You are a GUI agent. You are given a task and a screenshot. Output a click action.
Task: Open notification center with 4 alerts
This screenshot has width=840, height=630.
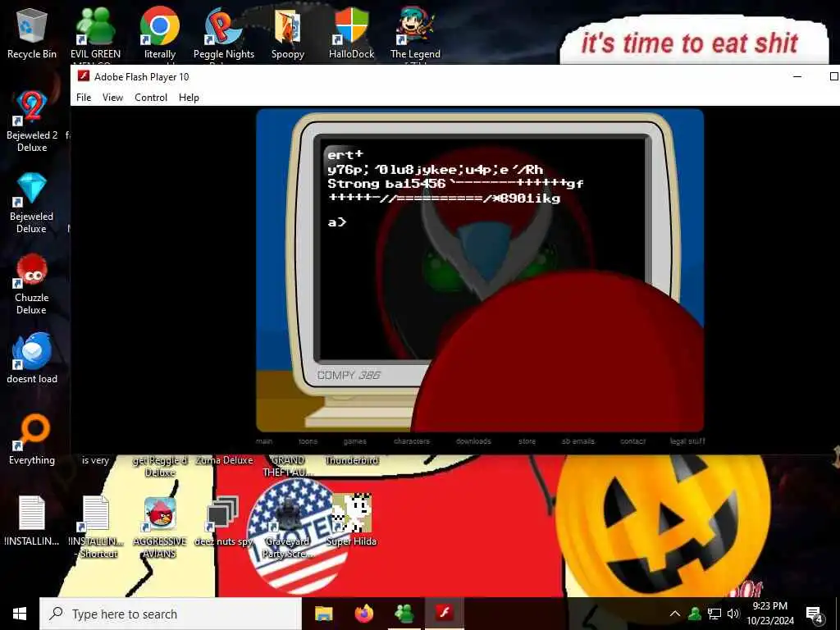coord(814,614)
